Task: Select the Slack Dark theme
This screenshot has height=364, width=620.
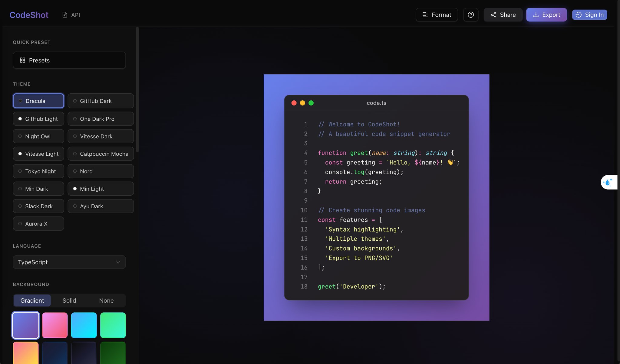Action: coord(38,206)
